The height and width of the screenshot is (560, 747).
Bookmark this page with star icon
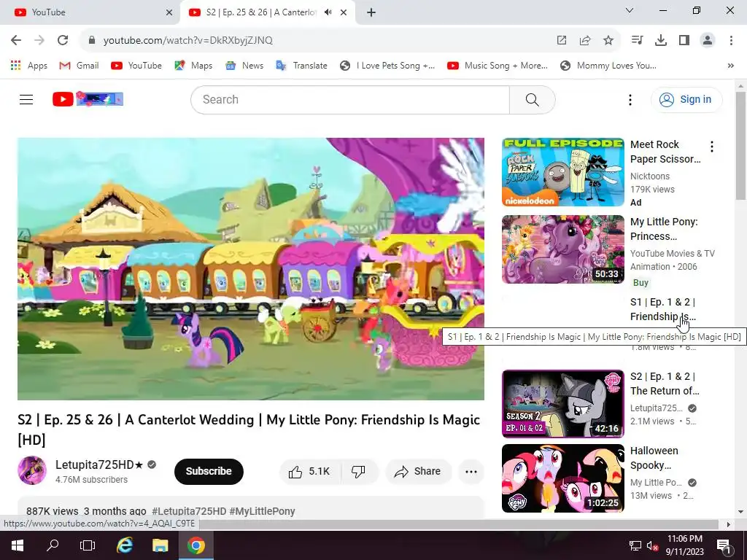click(x=608, y=41)
